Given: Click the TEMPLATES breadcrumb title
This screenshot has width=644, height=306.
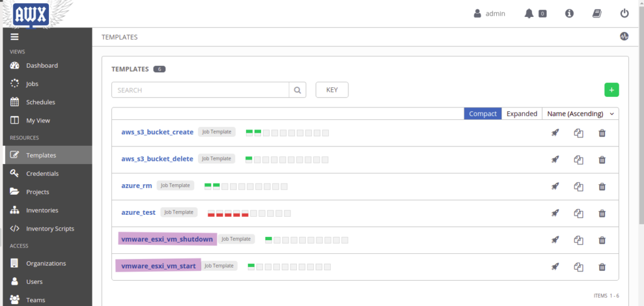Looking at the screenshot, I should [x=119, y=37].
